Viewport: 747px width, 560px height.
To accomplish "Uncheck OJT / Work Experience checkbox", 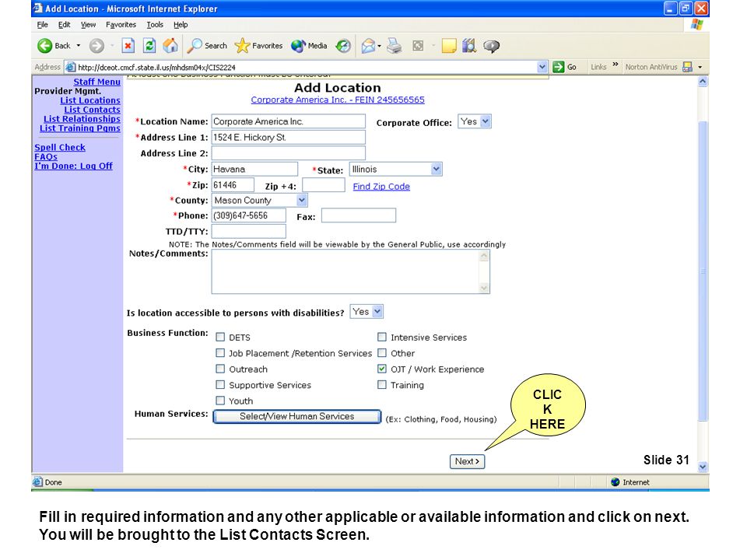I will point(381,369).
